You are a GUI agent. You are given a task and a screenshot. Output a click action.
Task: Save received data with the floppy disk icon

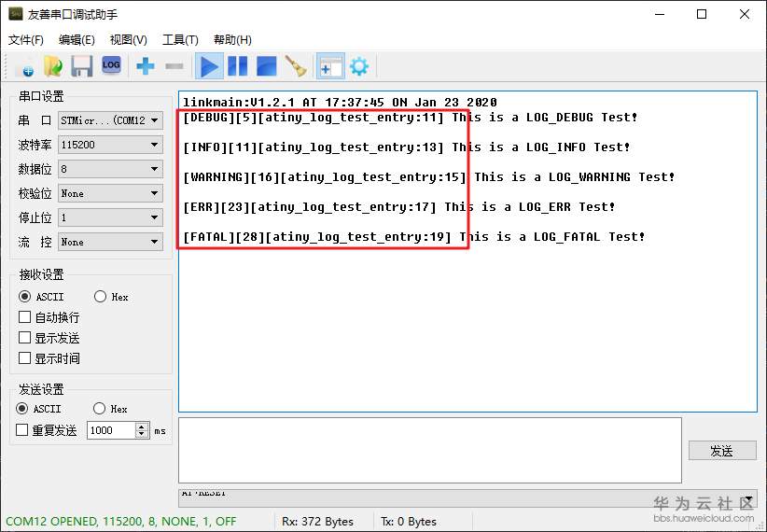point(82,66)
